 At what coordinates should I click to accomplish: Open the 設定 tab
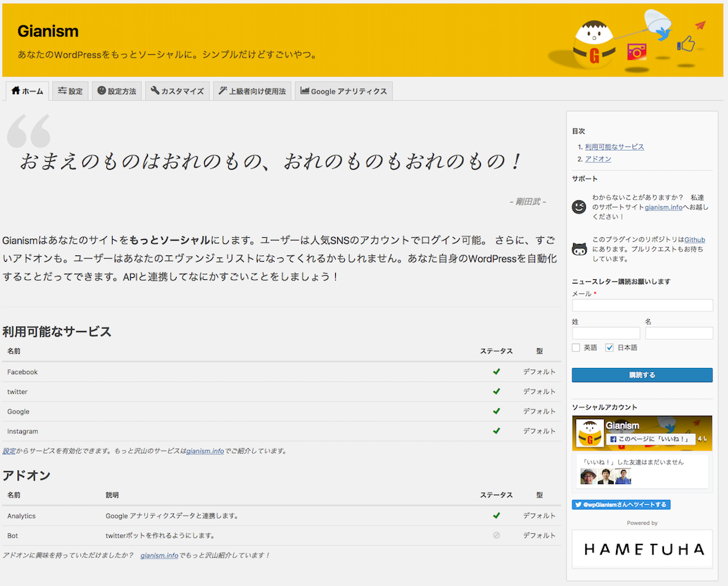[x=70, y=91]
